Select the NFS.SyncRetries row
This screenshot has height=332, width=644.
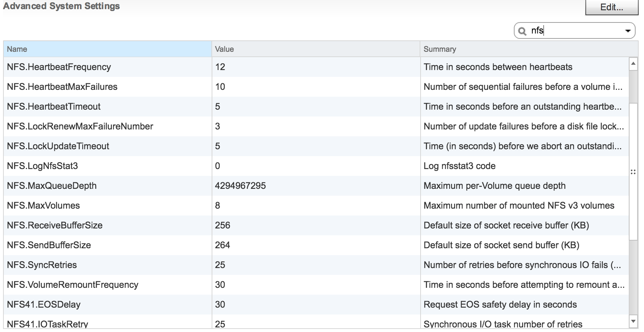pos(316,265)
